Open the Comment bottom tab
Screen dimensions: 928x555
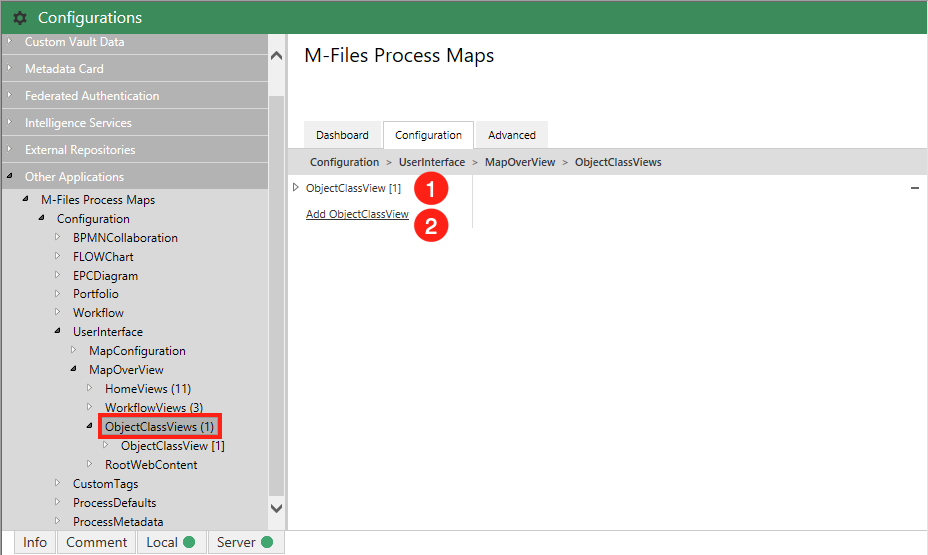[x=97, y=542]
